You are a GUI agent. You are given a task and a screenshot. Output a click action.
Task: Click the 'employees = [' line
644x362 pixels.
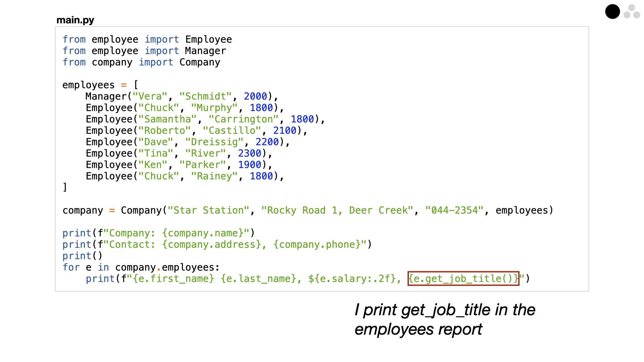pyautogui.click(x=100, y=85)
